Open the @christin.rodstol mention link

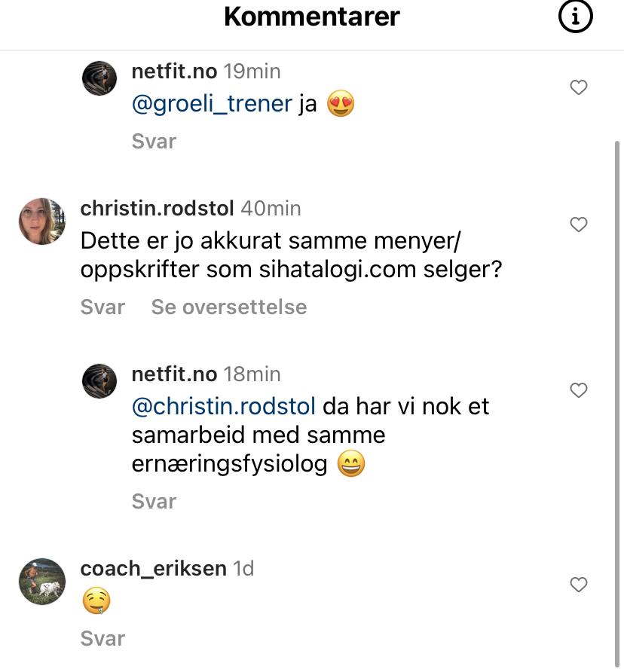[x=223, y=406]
